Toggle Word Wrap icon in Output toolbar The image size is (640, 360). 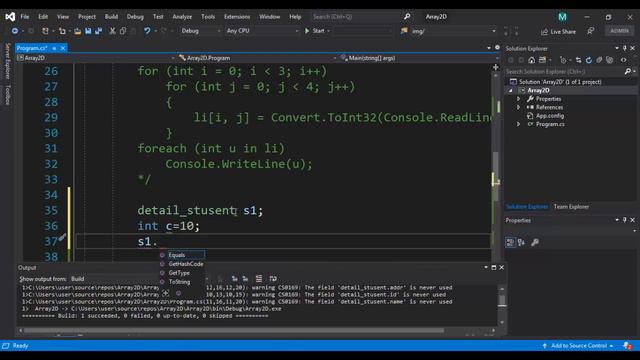(x=273, y=279)
